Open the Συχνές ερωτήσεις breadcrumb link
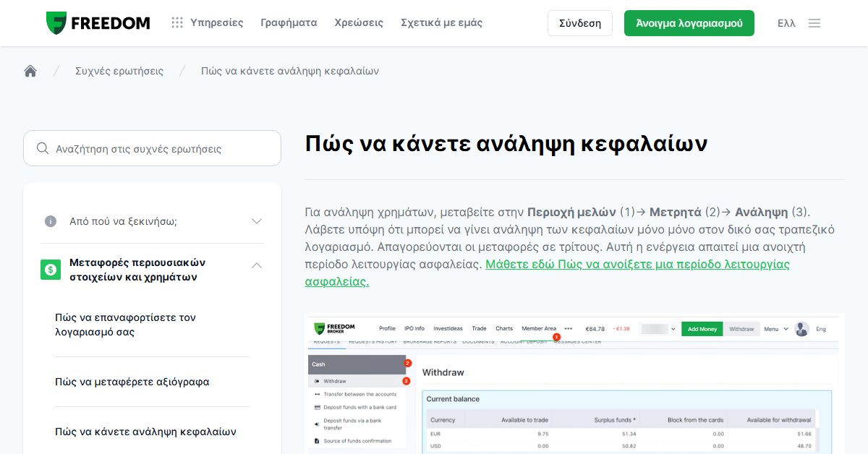 click(x=119, y=71)
